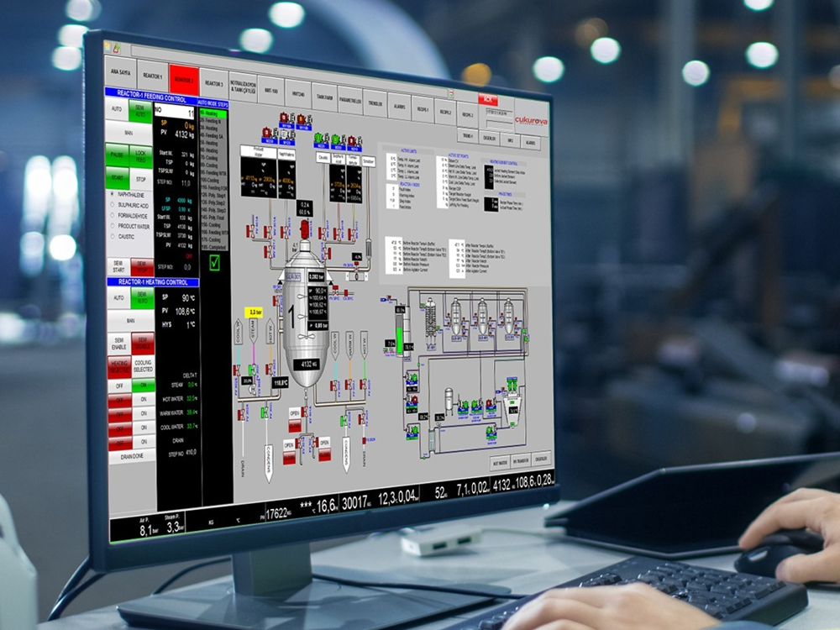Toggle the green checkmark under auto steps
The width and height of the screenshot is (840, 630).
point(213,263)
